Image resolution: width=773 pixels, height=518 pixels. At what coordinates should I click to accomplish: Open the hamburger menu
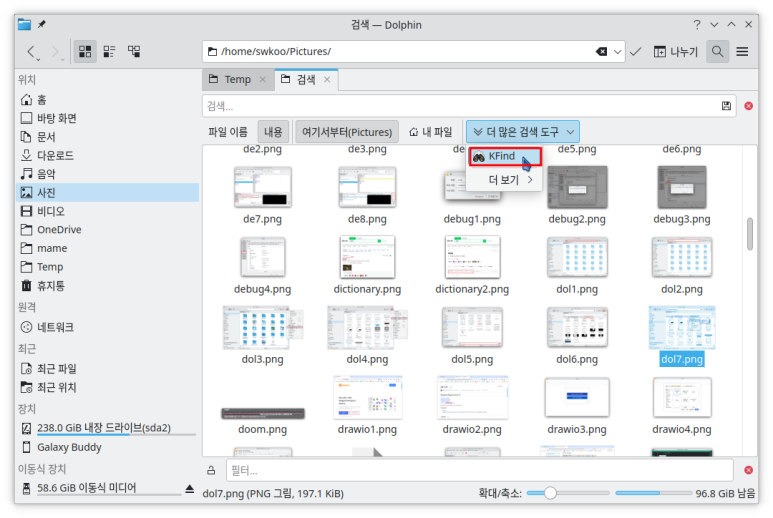click(742, 51)
